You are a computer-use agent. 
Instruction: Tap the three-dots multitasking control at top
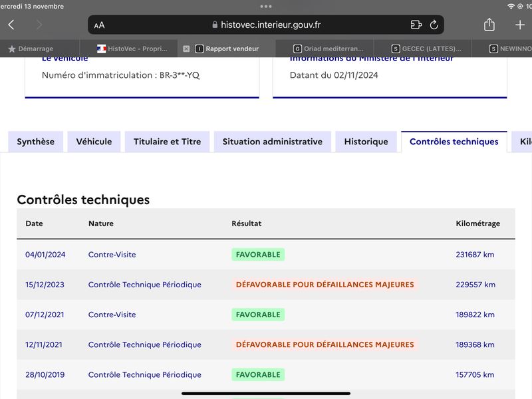266,7
